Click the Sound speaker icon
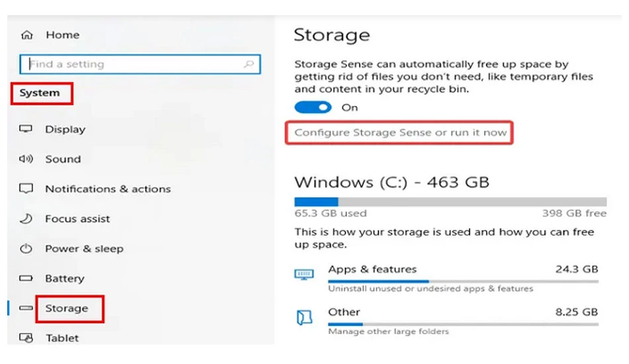The width and height of the screenshot is (629, 364). [x=26, y=159]
